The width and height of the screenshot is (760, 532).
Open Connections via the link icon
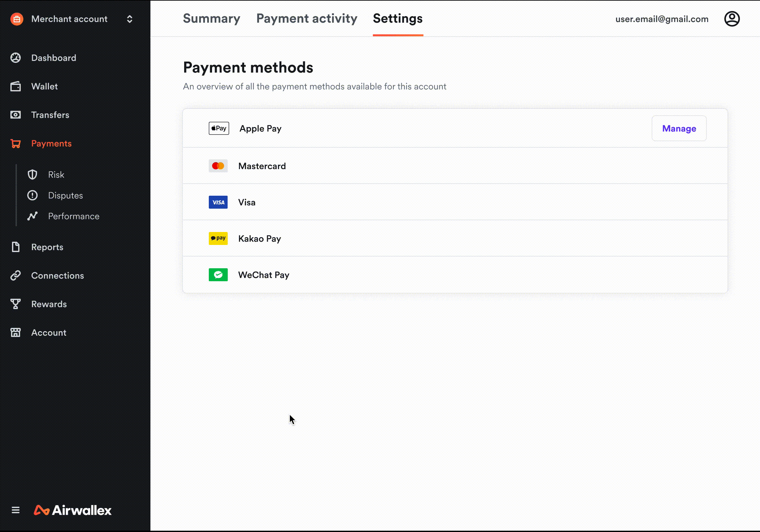(x=16, y=276)
